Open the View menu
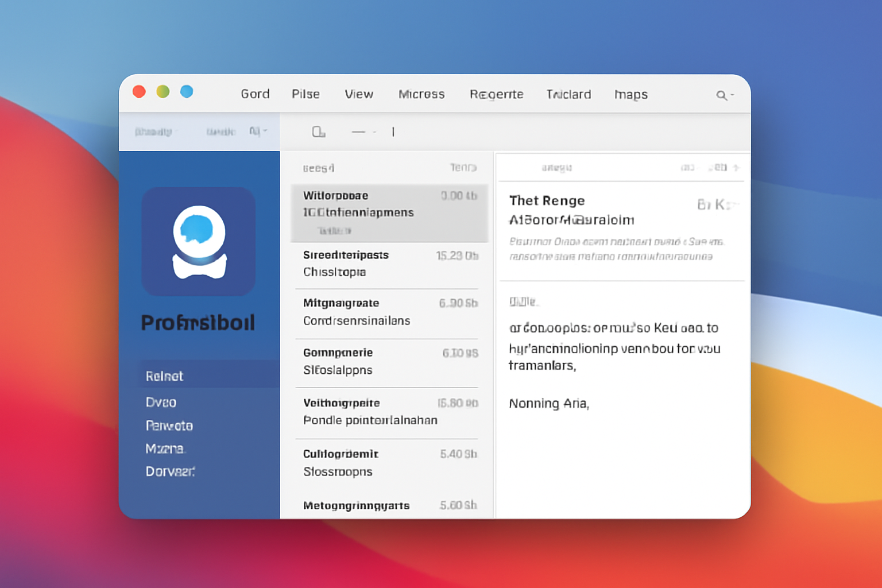Image resolution: width=882 pixels, height=588 pixels. pos(359,94)
